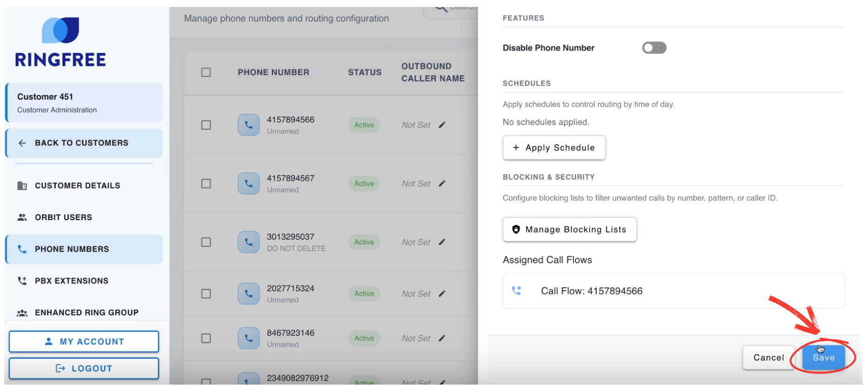Go back to customers list
The height and width of the screenshot is (392, 868).
81,143
